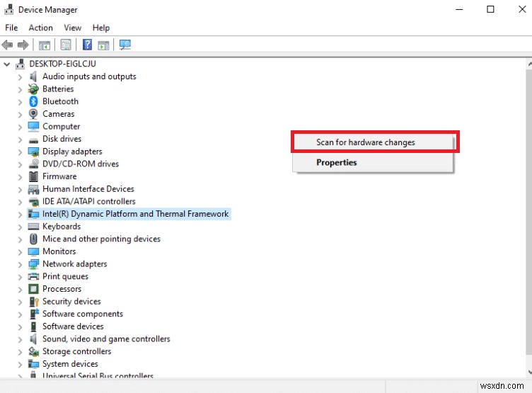Click the Mice and other pointing devices icon
Screen dimensions: 532x393
33,239
